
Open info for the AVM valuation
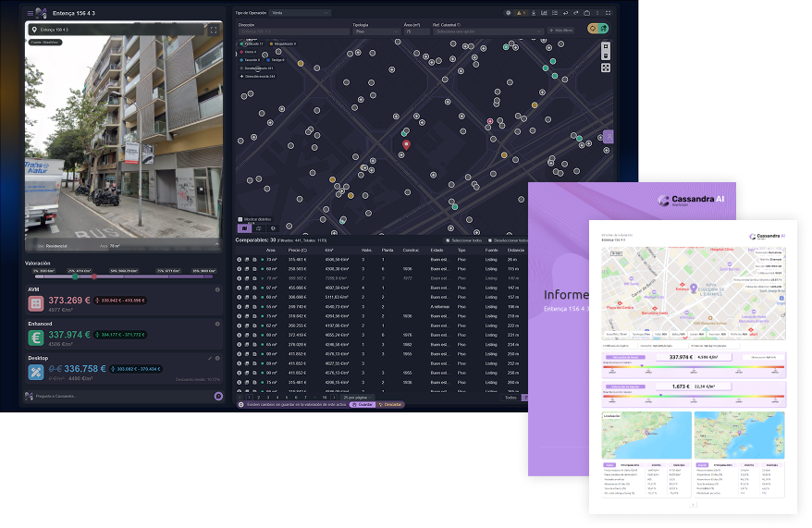(x=217, y=289)
